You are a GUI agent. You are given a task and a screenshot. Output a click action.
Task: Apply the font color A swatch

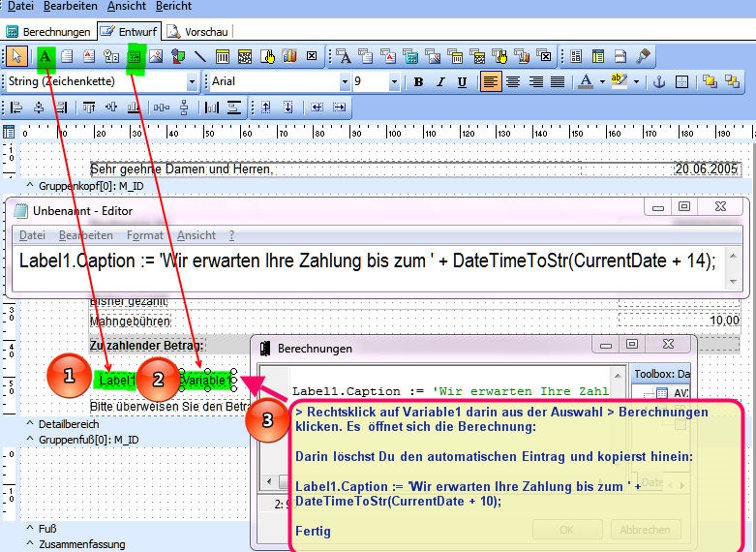[586, 81]
